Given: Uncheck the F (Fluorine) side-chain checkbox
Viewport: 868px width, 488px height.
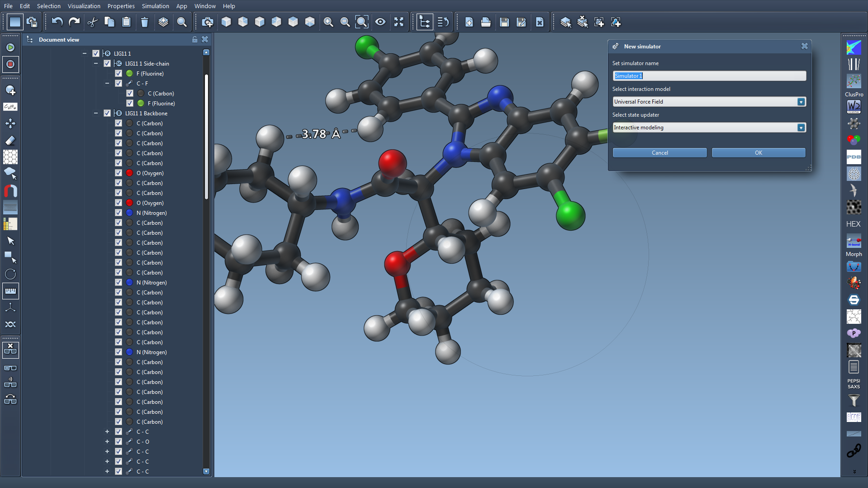Looking at the screenshot, I should point(119,73).
